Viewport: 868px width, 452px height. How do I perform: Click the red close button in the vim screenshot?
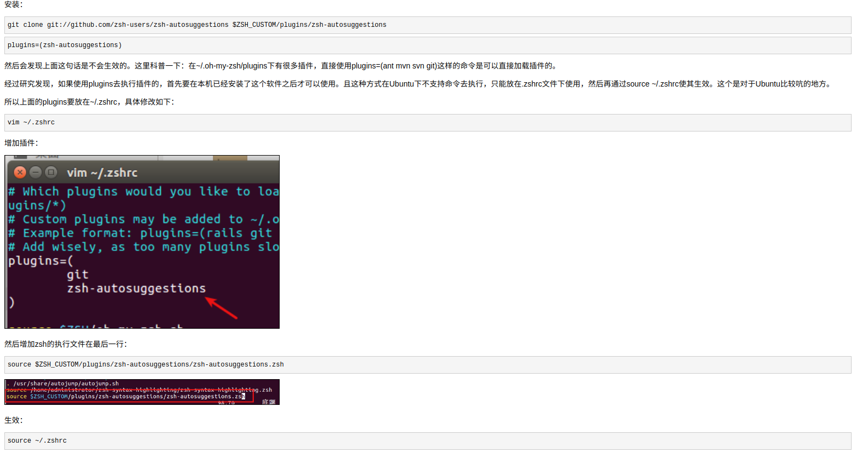[20, 173]
